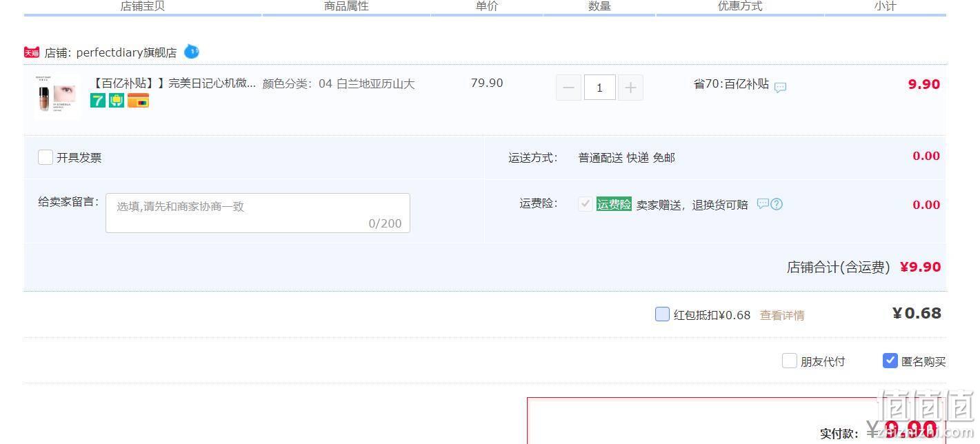980x444 pixels.
Task: Click the green 7-day return badge
Action: (x=98, y=101)
